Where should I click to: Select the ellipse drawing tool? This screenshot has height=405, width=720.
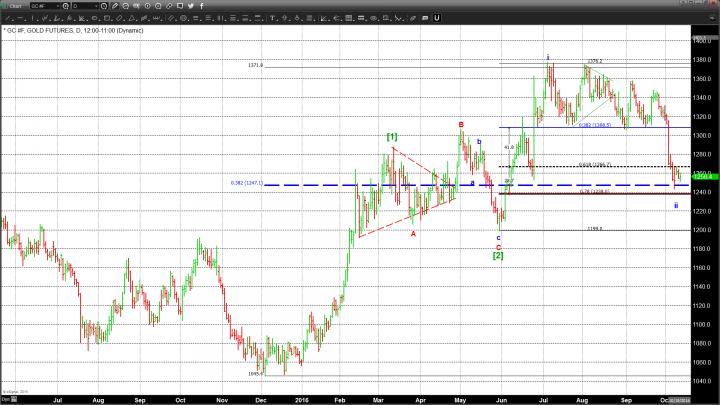tap(94, 18)
